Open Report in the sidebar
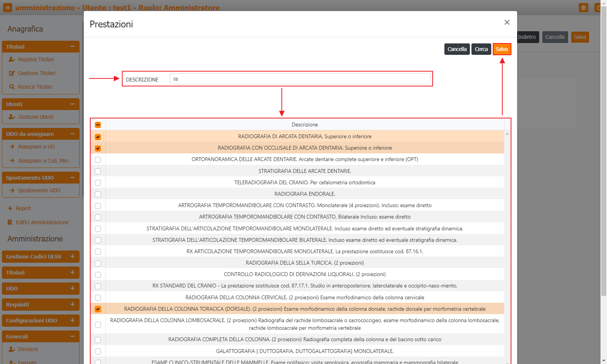607x364 pixels. click(23, 208)
